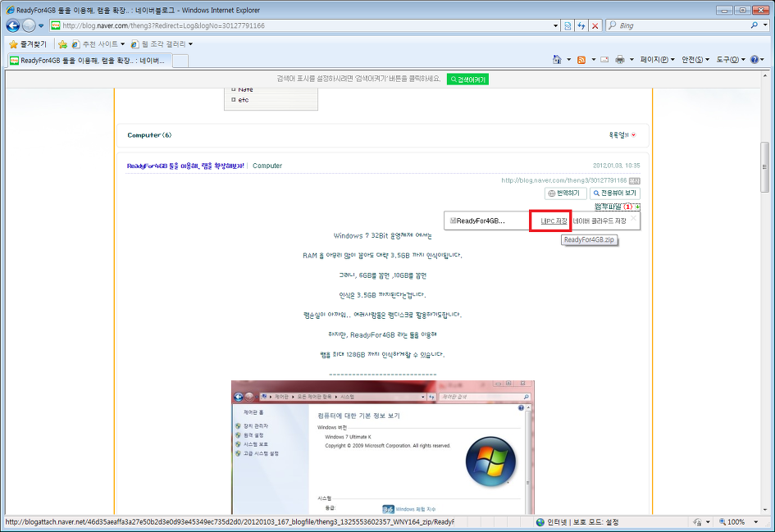Click the scrollbar up arrow at top right
Viewport: 775px width, 532px height.
click(x=764, y=76)
